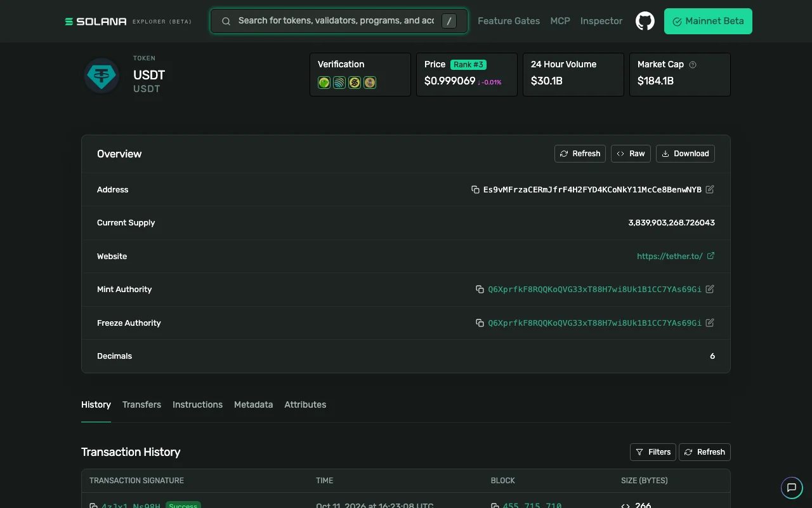Screen dimensions: 812x508
Task: Click the USDT Tether token logo
Action: tap(101, 76)
